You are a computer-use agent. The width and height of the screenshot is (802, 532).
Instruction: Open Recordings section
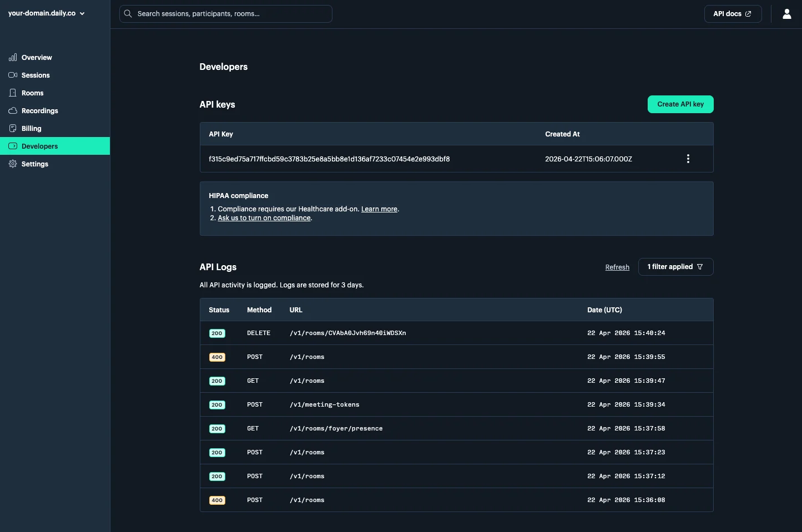[x=55, y=111]
